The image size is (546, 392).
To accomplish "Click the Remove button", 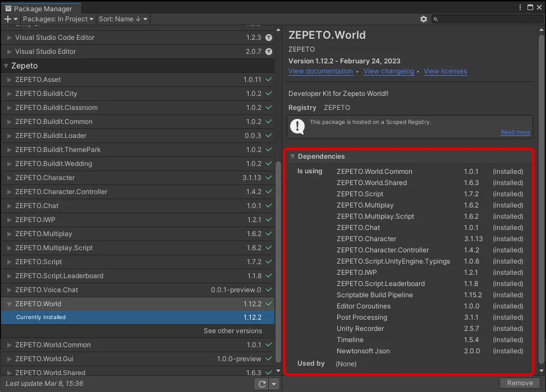I will [520, 382].
